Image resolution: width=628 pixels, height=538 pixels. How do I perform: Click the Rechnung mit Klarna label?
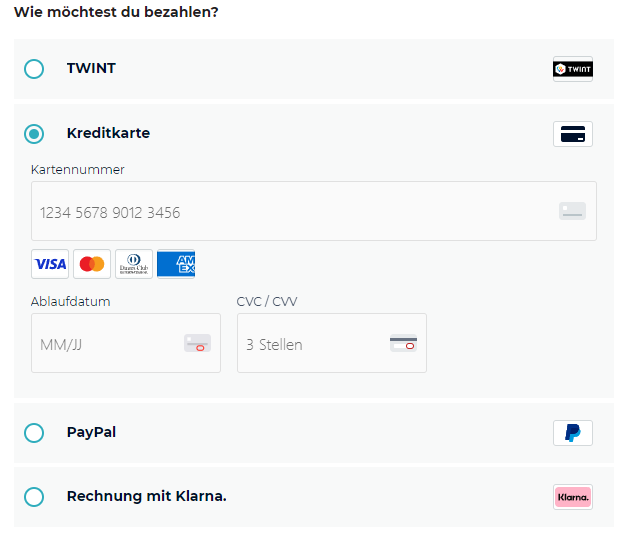pos(146,497)
